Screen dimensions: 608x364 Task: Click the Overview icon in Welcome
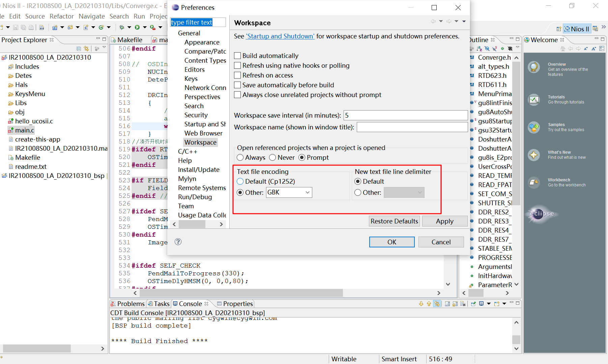coord(534,67)
